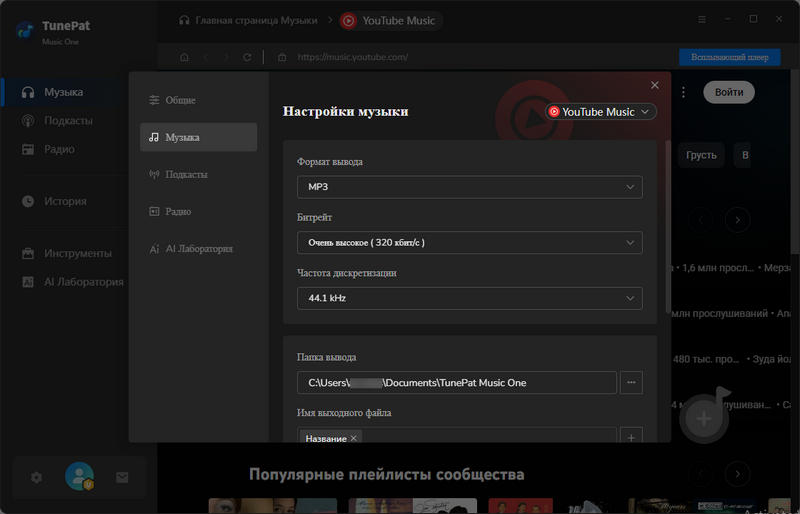Image resolution: width=800 pixels, height=514 pixels.
Task: Select the Грусть mood chip
Action: click(702, 155)
